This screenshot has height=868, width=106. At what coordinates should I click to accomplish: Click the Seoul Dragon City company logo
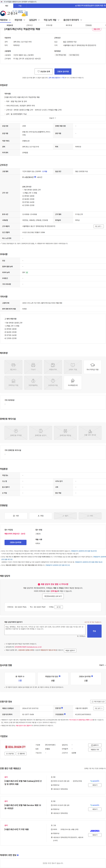[x=15, y=747]
